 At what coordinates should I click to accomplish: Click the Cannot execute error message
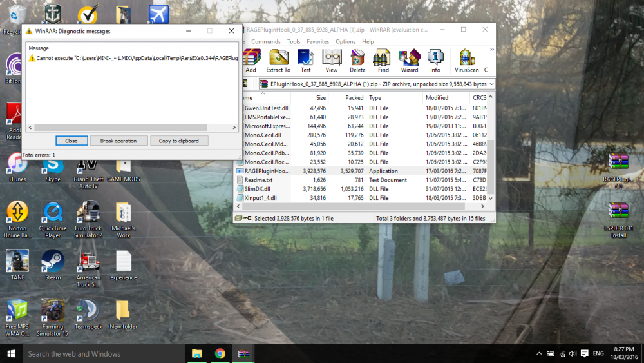[x=133, y=59]
